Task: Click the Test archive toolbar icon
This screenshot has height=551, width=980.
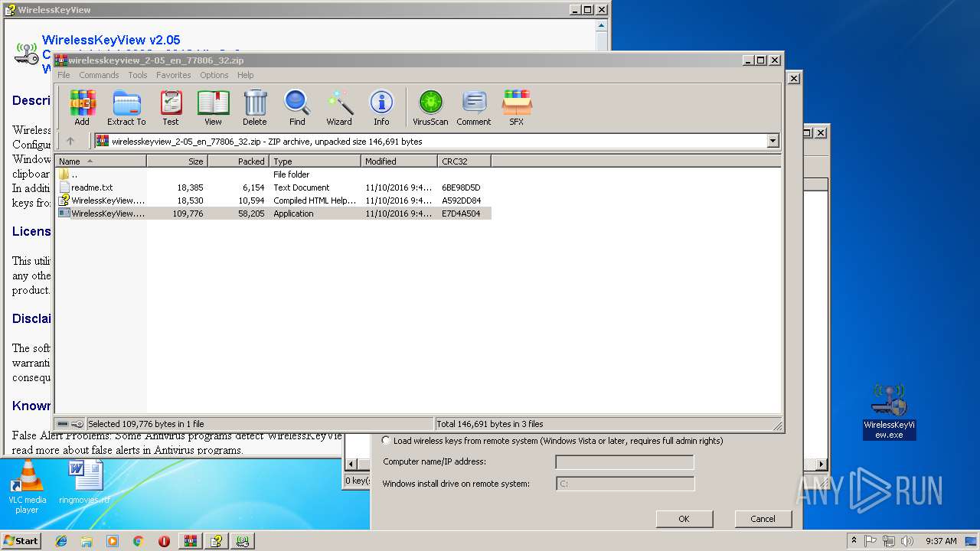Action: pos(171,107)
